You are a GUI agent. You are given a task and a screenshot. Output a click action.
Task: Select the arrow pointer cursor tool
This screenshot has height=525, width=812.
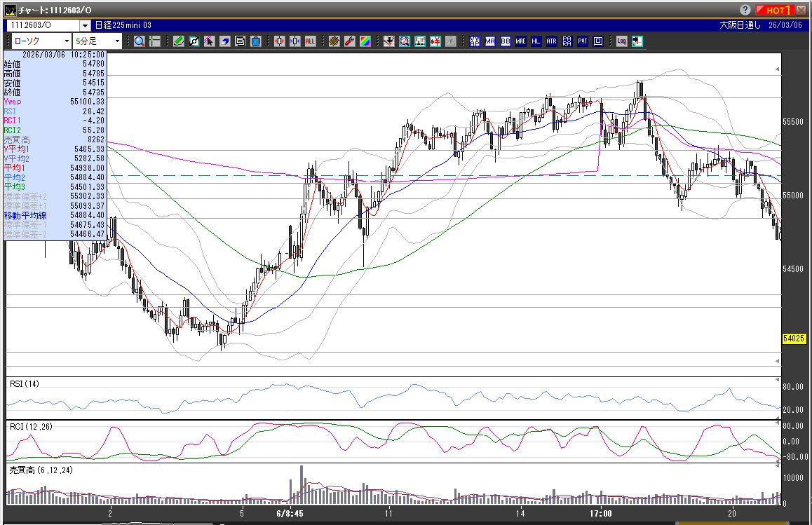point(210,41)
